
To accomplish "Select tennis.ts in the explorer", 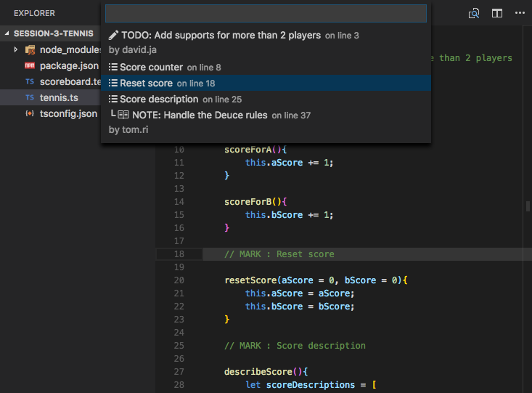I will tap(51, 97).
